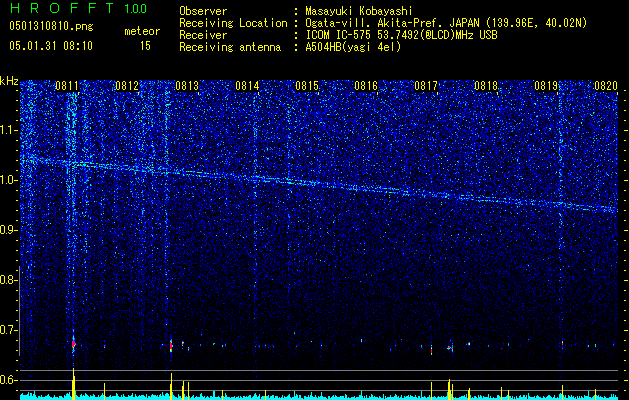
Task: Click the Receiving antenna label
Action: (230, 47)
